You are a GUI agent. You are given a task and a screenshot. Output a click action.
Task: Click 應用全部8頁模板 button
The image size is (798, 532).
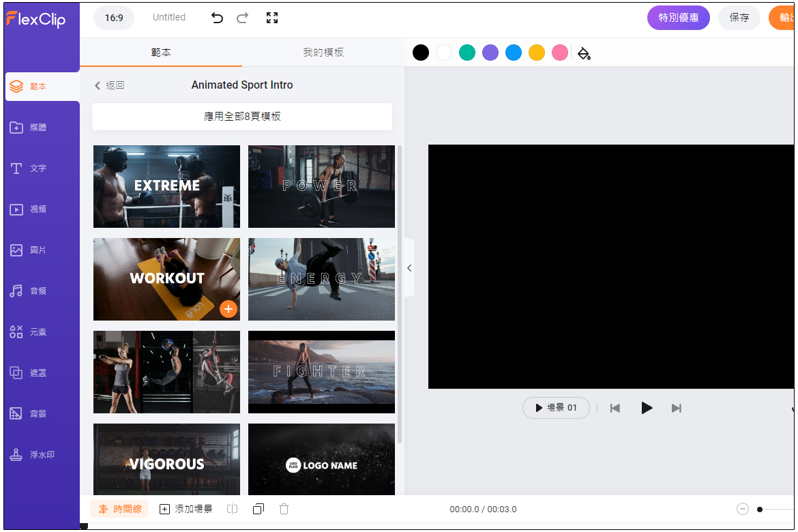(242, 117)
